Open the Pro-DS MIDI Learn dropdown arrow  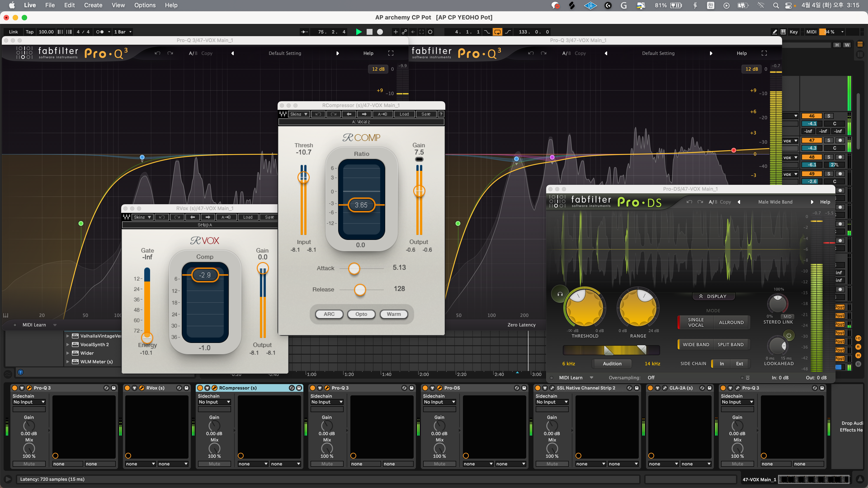click(591, 378)
